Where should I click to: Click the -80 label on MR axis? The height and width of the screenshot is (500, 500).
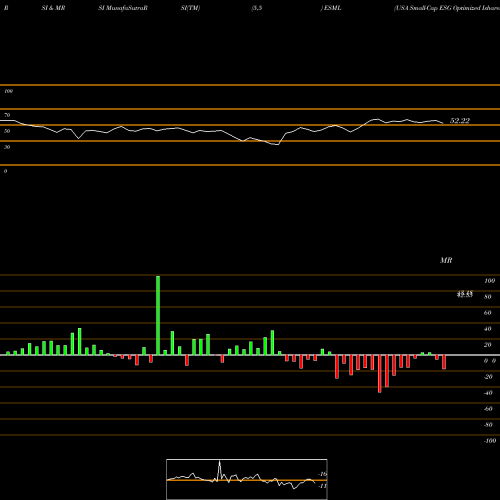click(x=488, y=425)
